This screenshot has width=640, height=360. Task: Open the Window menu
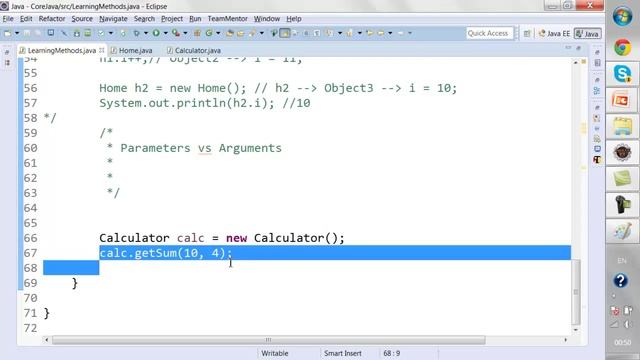click(x=267, y=19)
